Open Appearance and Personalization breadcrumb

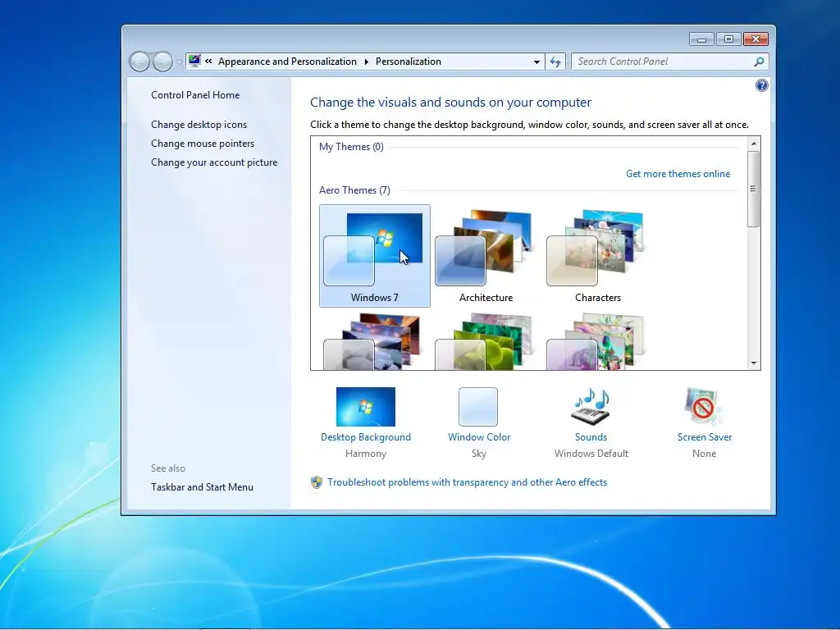[287, 62]
